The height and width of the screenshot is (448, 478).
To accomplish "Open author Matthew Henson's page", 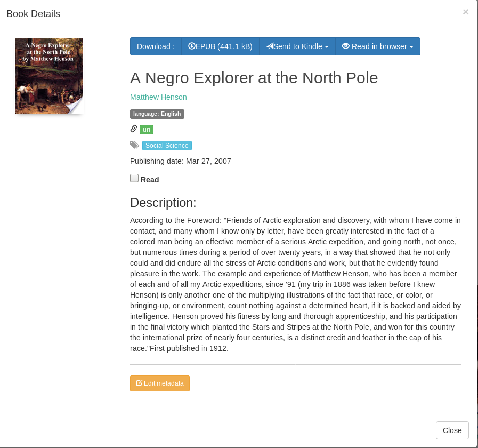I will coord(158,97).
